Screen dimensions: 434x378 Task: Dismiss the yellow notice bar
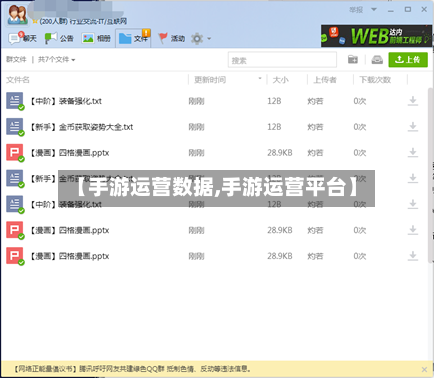[x=424, y=369]
